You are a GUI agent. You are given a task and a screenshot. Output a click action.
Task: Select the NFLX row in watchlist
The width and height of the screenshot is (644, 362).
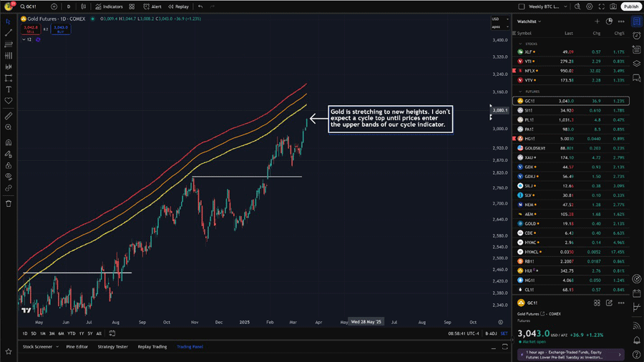point(572,71)
